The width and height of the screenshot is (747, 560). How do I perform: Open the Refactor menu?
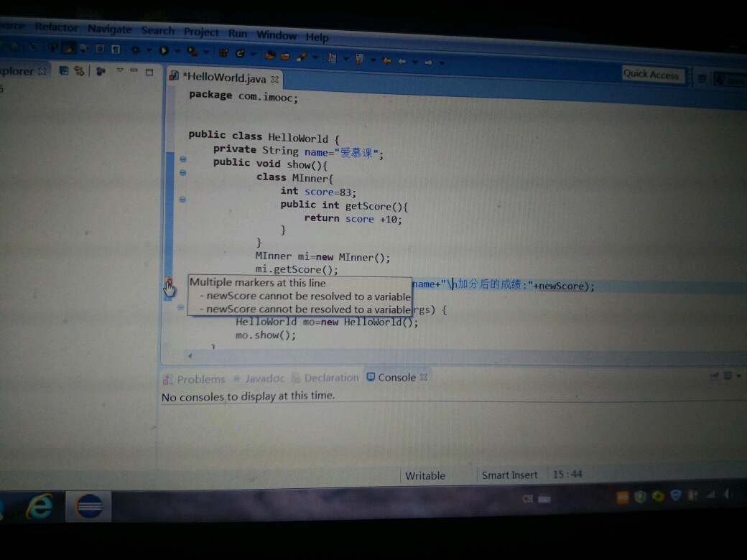coord(56,27)
